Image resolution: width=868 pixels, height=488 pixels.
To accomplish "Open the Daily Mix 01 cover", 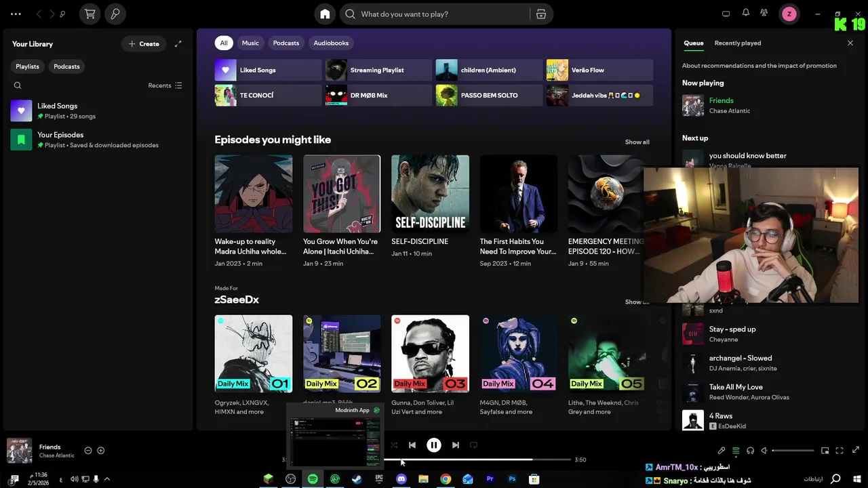I will tap(254, 354).
